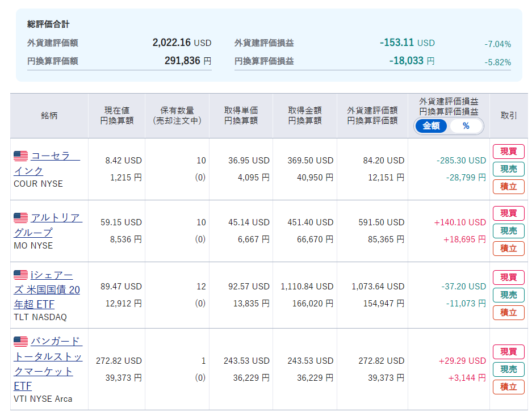Image resolution: width=532 pixels, height=412 pixels.
Task: Click the US flag icon beside iシェアーズ 米国国債
Action: tap(20, 275)
